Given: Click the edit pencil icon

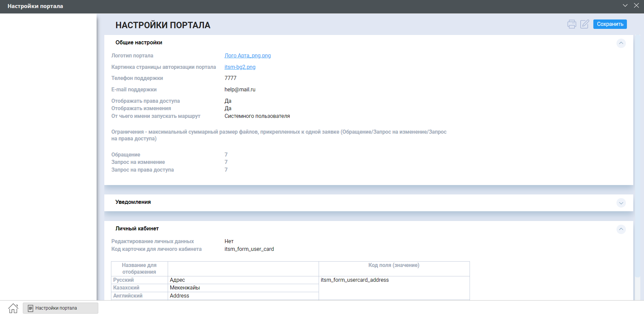Looking at the screenshot, I should (585, 24).
